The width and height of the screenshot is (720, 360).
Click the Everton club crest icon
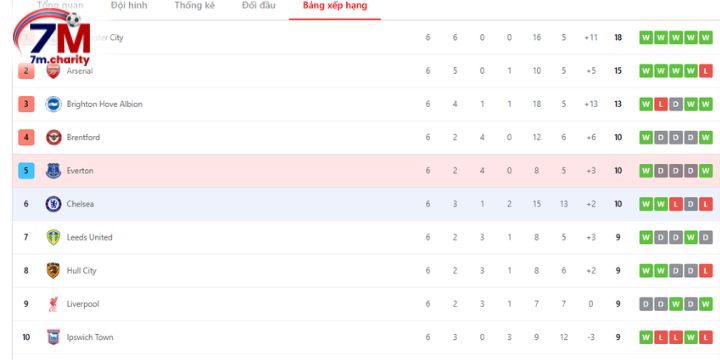[53, 171]
